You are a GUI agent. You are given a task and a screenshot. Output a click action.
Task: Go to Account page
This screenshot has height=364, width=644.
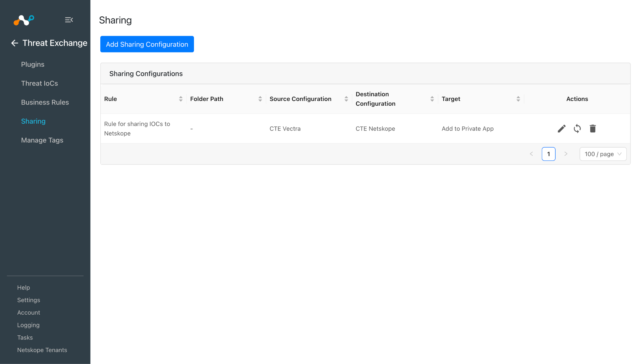[29, 312]
